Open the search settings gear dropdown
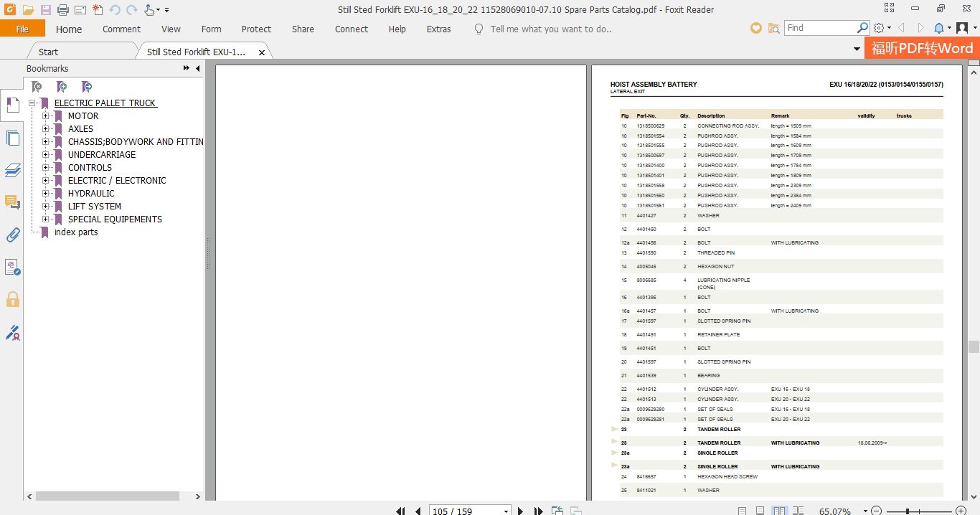This screenshot has width=980, height=515. point(883,28)
